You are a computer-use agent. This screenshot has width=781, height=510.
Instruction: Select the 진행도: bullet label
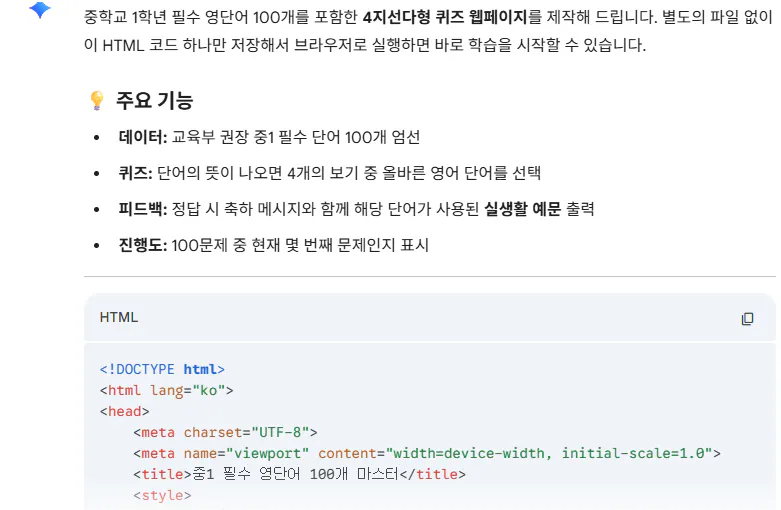coord(142,245)
